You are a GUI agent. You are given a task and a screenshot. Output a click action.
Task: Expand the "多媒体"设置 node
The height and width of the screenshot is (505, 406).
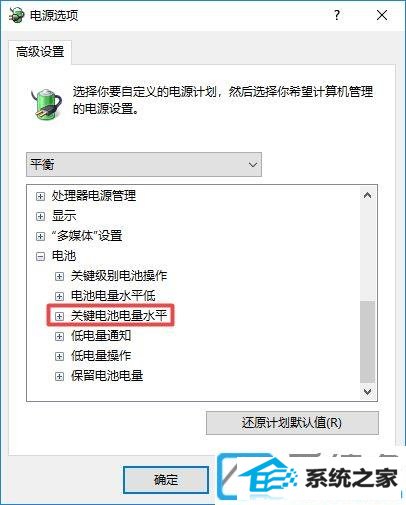40,236
